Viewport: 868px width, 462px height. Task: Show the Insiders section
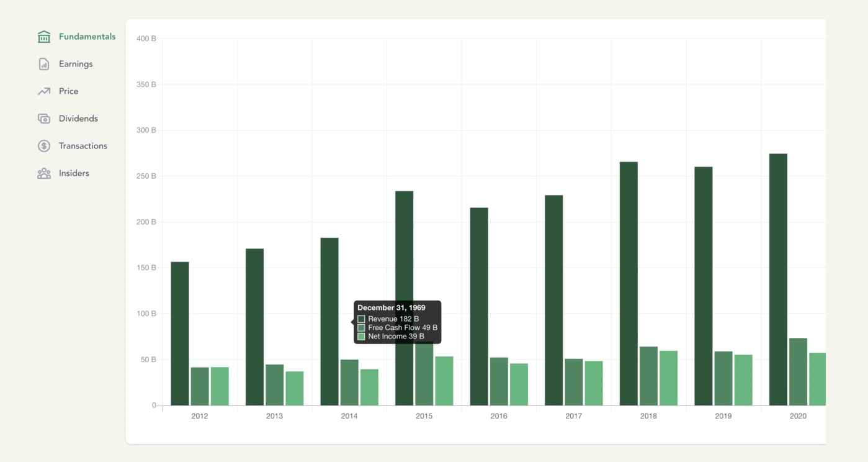pos(74,173)
